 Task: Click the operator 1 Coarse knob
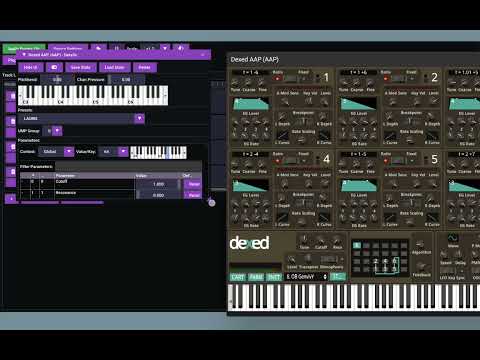coord(249,82)
